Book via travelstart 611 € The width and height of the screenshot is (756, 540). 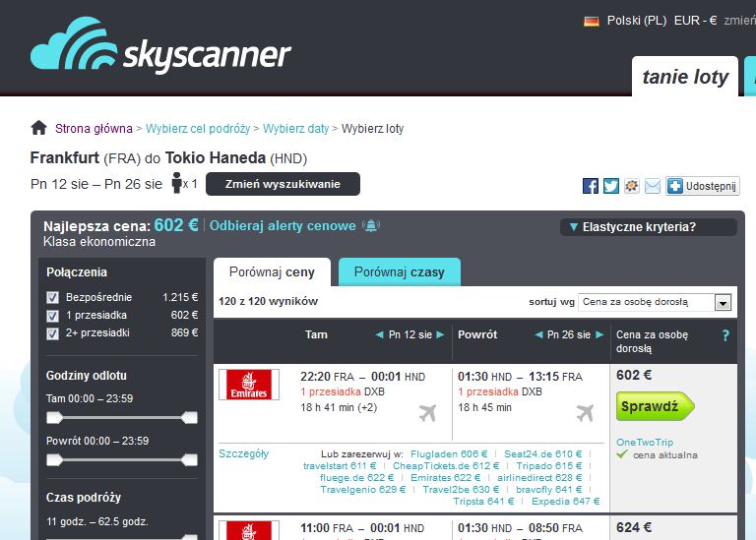pyautogui.click(x=340, y=466)
